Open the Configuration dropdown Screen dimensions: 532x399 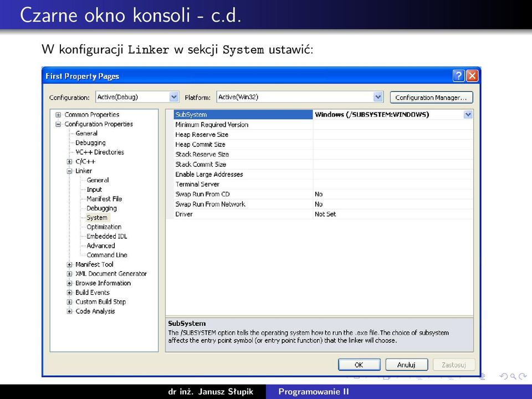click(x=173, y=97)
